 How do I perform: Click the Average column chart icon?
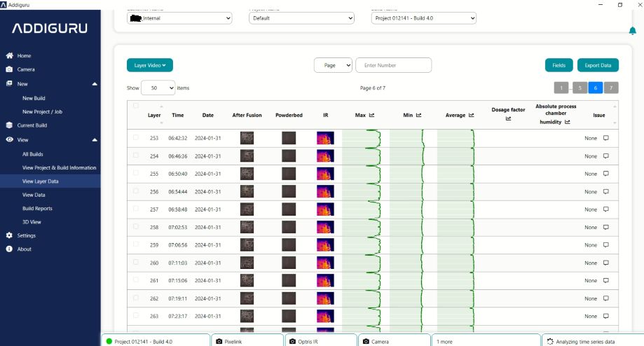[x=472, y=115]
